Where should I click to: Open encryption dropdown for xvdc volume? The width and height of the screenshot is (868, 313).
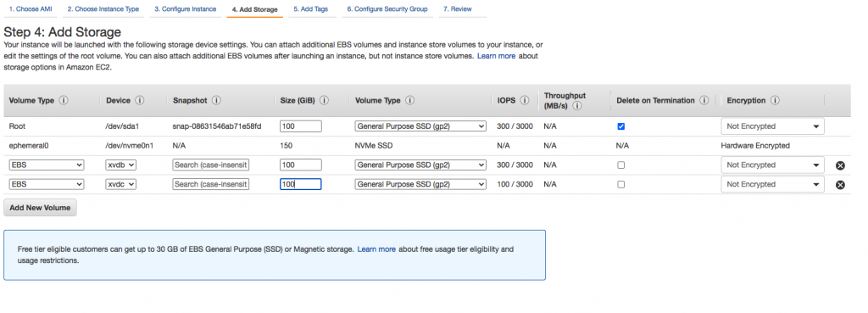(x=772, y=184)
